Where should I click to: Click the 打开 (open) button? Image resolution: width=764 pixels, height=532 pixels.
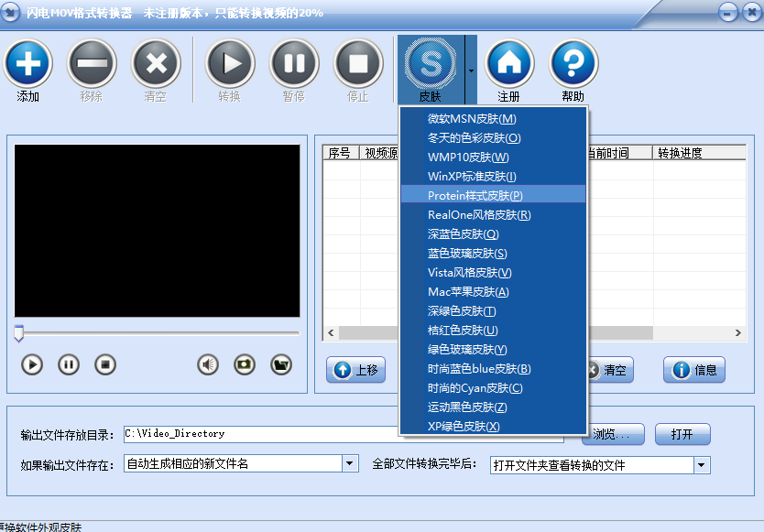682,434
